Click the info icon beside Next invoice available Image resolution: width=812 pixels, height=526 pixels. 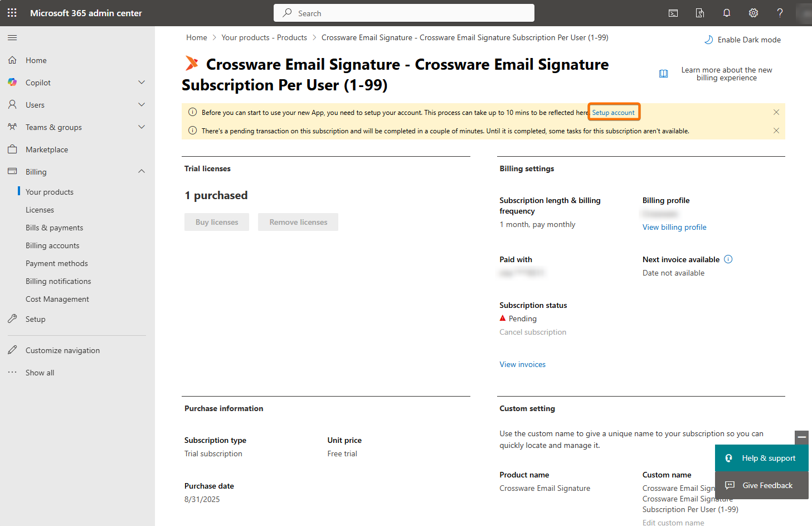click(728, 259)
